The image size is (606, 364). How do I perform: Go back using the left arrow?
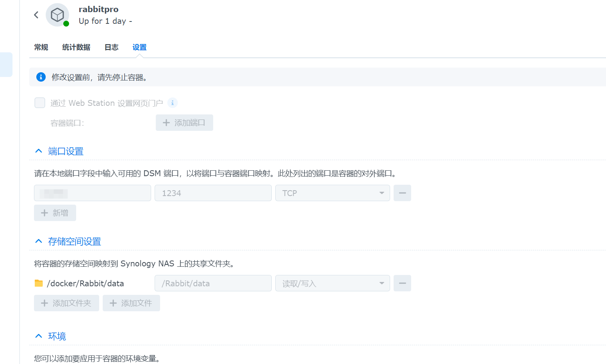tap(36, 15)
